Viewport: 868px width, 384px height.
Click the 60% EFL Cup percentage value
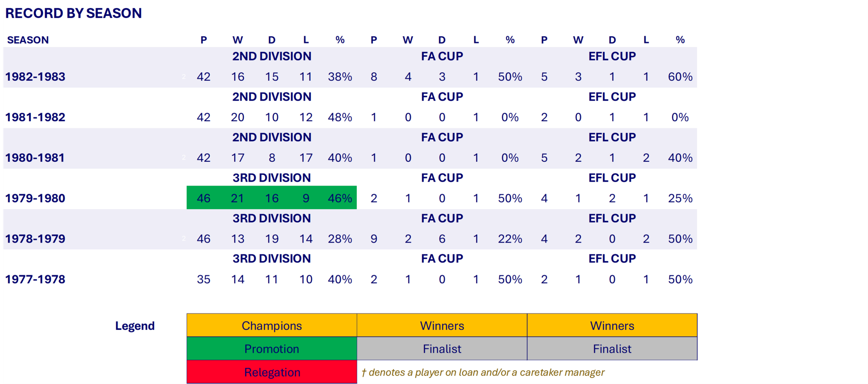tap(680, 77)
